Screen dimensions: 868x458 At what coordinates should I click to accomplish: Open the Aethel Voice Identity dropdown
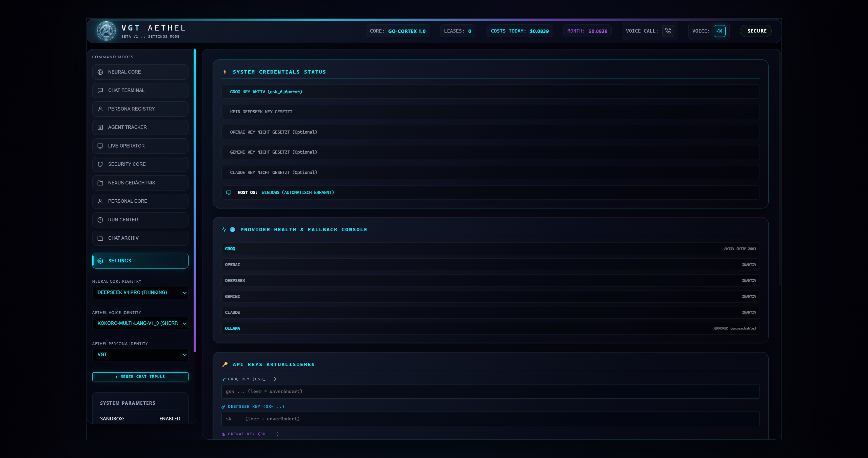[x=140, y=323]
